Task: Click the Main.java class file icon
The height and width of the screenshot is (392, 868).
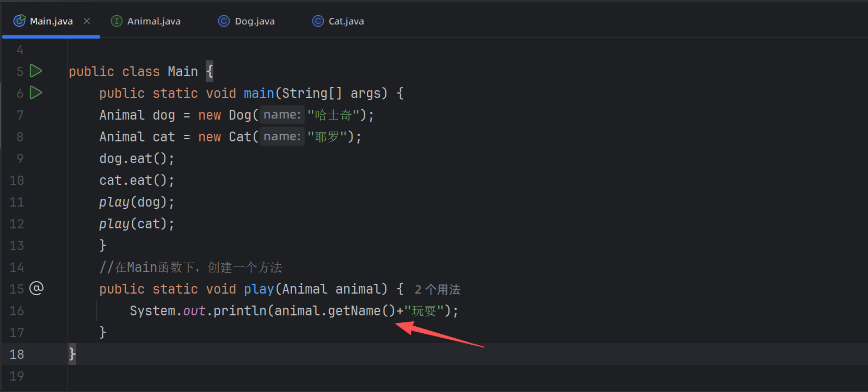Action: (x=20, y=21)
